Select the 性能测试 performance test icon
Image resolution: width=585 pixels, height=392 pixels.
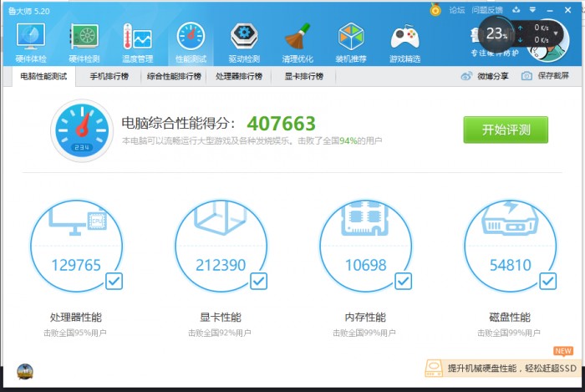pos(191,42)
